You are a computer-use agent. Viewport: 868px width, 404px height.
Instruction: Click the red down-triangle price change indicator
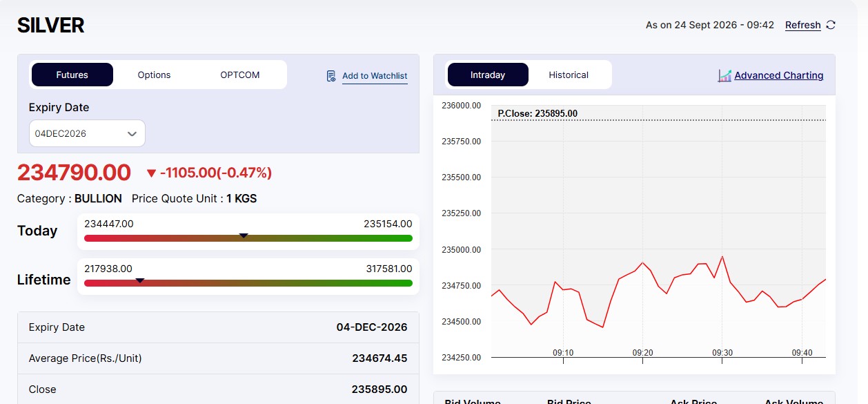pos(152,173)
